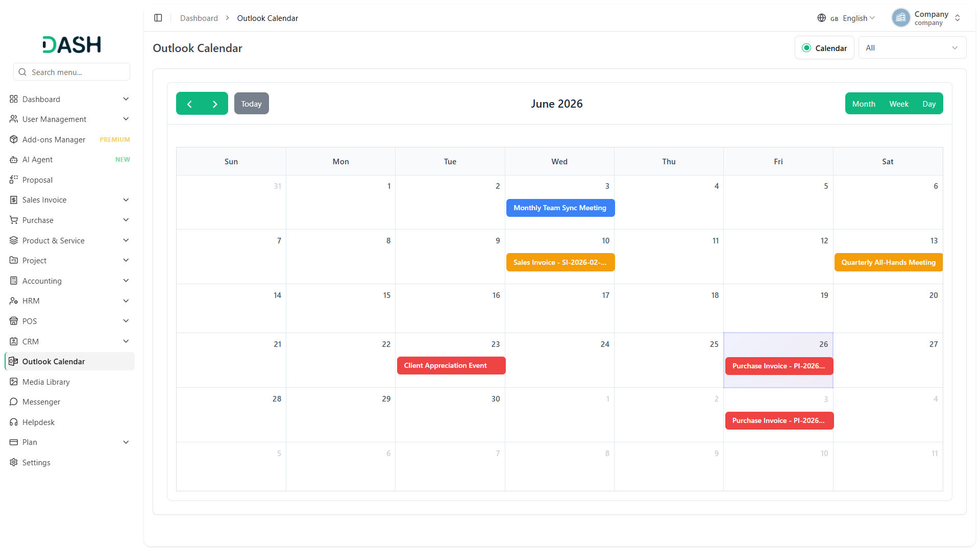Image resolution: width=980 pixels, height=551 pixels.
Task: Select the Calendar radio option
Action: [x=806, y=48]
